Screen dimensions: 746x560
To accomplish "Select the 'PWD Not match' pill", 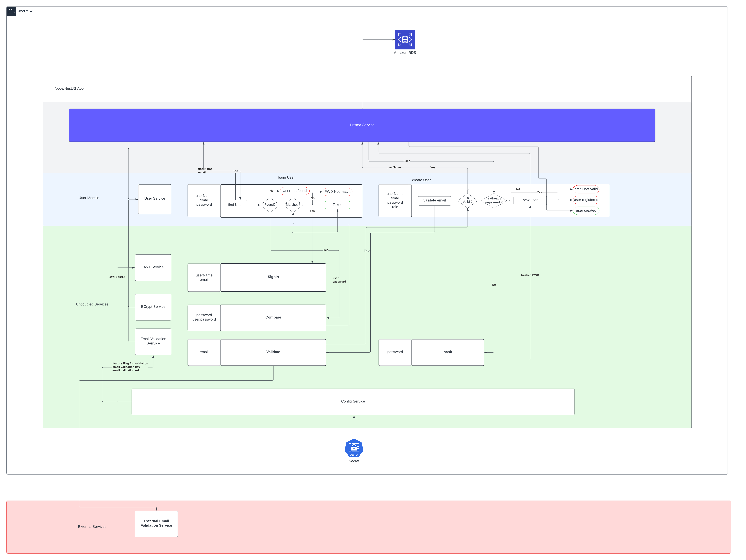I will tap(337, 192).
